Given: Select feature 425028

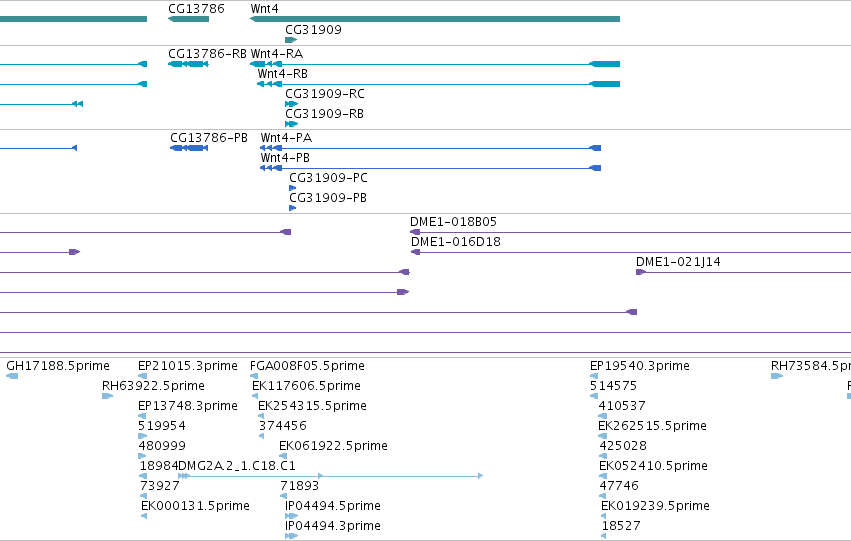Looking at the screenshot, I should click(623, 447).
